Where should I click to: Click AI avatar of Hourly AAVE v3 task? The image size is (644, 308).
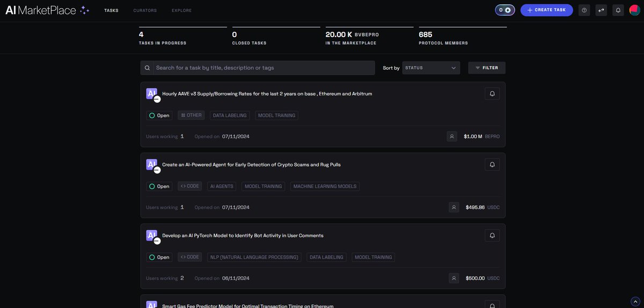[152, 94]
